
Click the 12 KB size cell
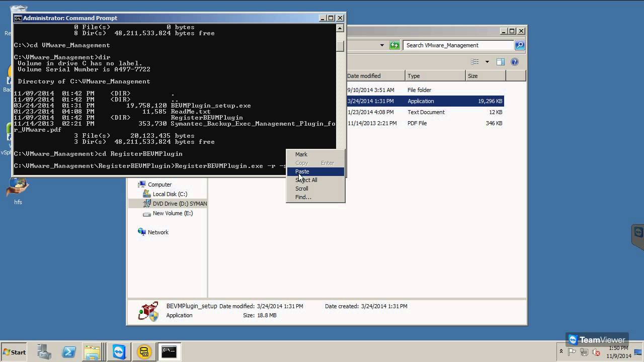click(496, 112)
